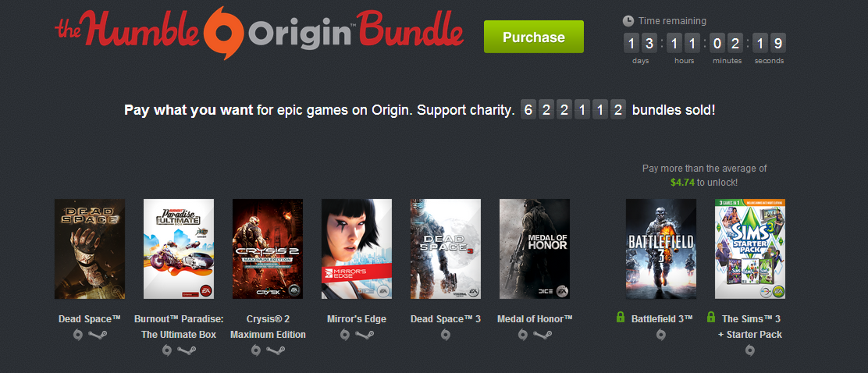Click the Steam icon under Burnout Paradise
Screen dimensions: 868x373
pos(187,350)
